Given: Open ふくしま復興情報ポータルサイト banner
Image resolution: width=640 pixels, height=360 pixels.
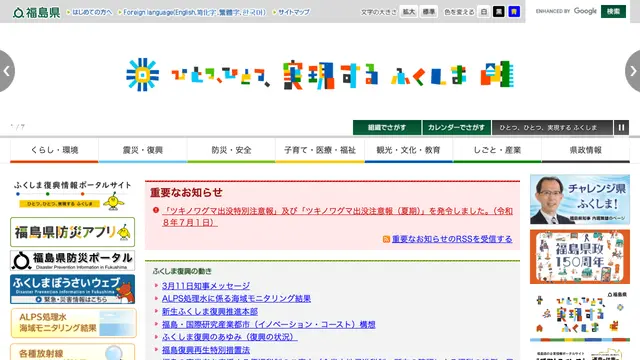Looking at the screenshot, I should 72,195.
